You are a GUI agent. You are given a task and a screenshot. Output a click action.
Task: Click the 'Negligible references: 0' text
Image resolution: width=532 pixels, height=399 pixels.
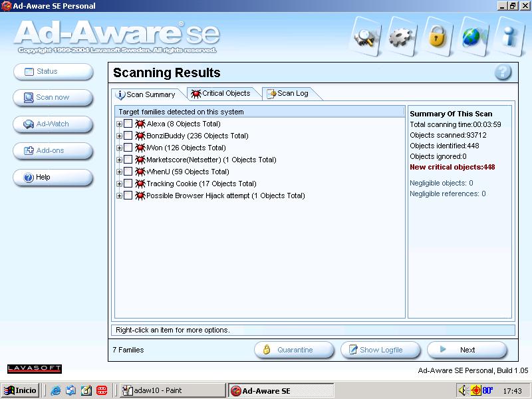coord(448,194)
